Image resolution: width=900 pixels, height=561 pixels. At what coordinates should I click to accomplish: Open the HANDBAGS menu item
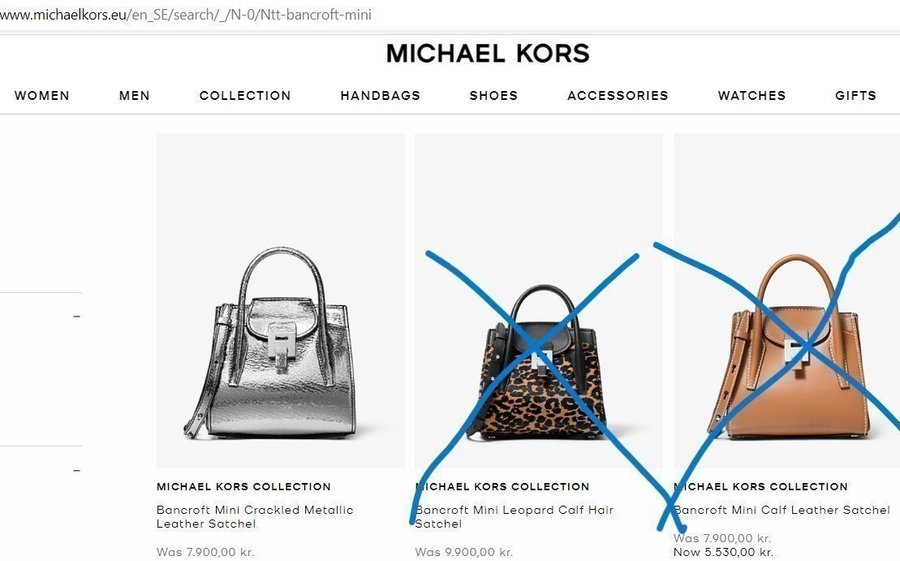pos(380,95)
